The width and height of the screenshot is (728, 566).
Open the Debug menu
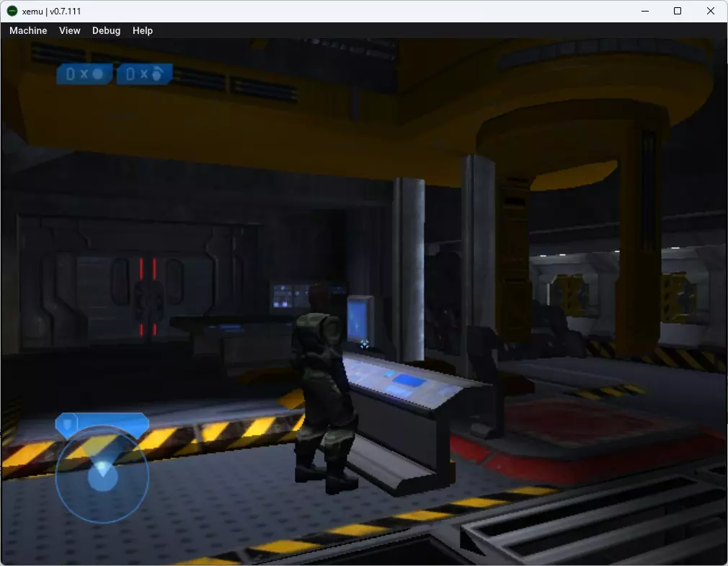[107, 31]
